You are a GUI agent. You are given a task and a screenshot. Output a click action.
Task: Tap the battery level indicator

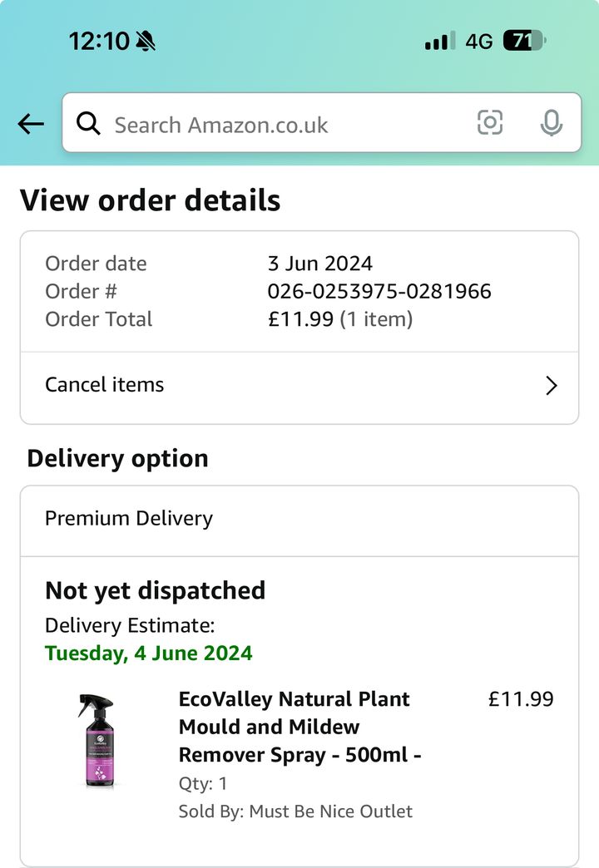525,41
